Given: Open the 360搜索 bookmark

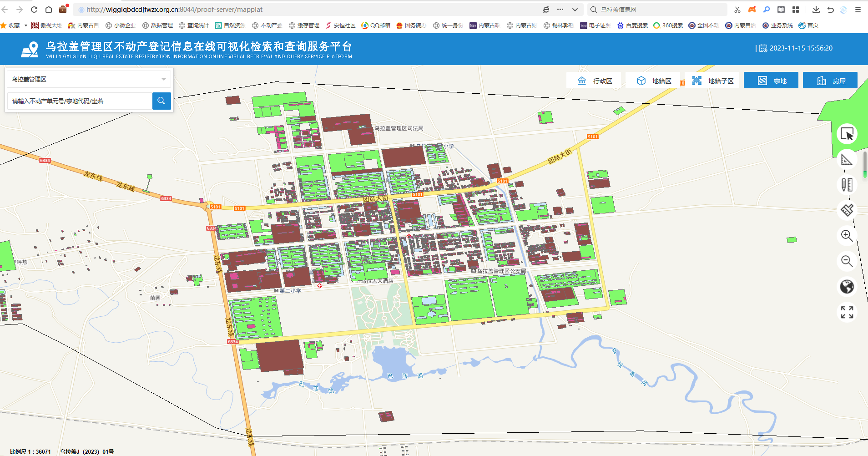Looking at the screenshot, I should [x=668, y=25].
